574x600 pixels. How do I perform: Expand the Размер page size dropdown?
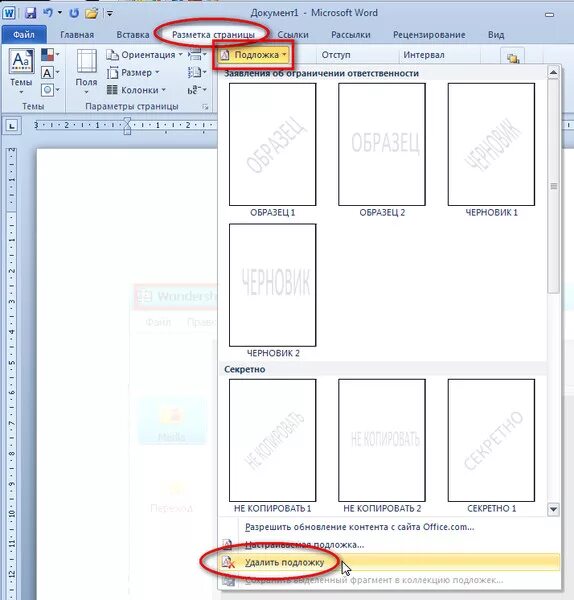click(133, 72)
